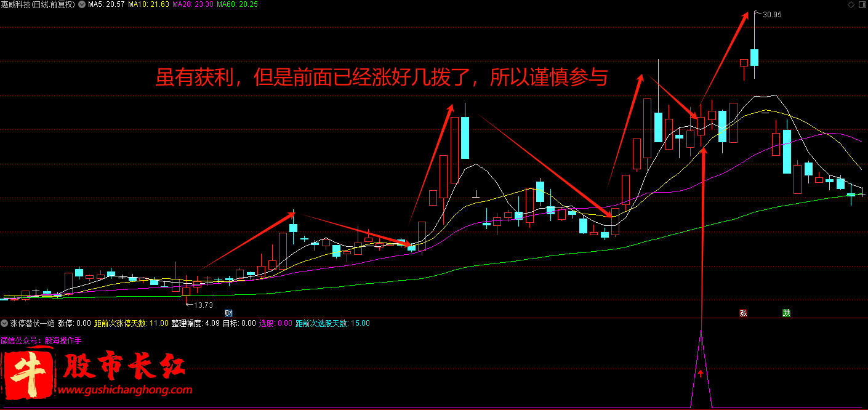Click the small red arrow signal in indicator panel

click(x=700, y=373)
